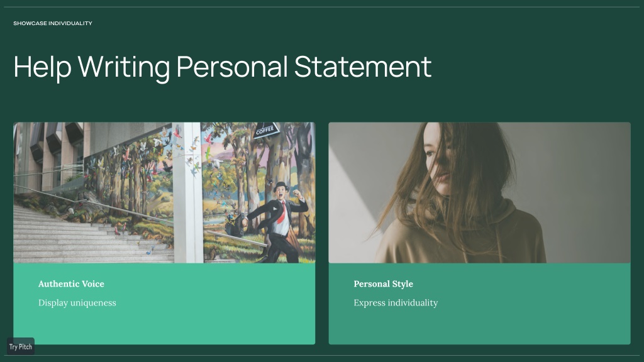The image size is (644, 362).
Task: Select the 'Authentic Voice' heading
Action: pyautogui.click(x=71, y=283)
